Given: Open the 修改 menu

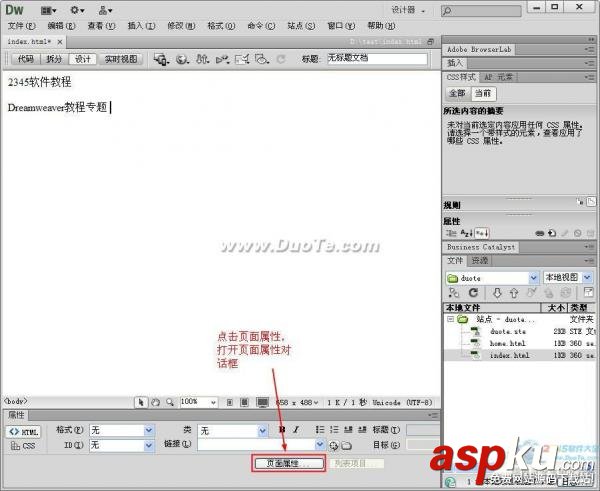Looking at the screenshot, I should pos(181,26).
